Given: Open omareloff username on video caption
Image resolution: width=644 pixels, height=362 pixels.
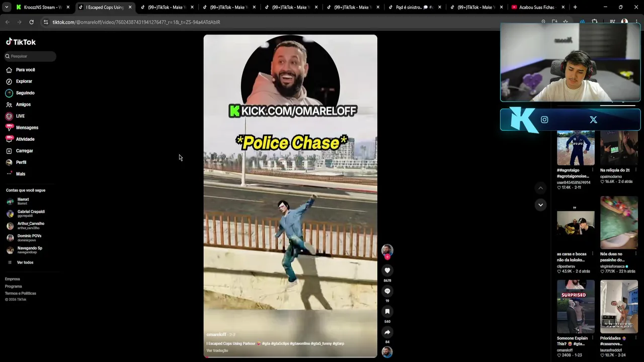Looking at the screenshot, I should [216, 334].
